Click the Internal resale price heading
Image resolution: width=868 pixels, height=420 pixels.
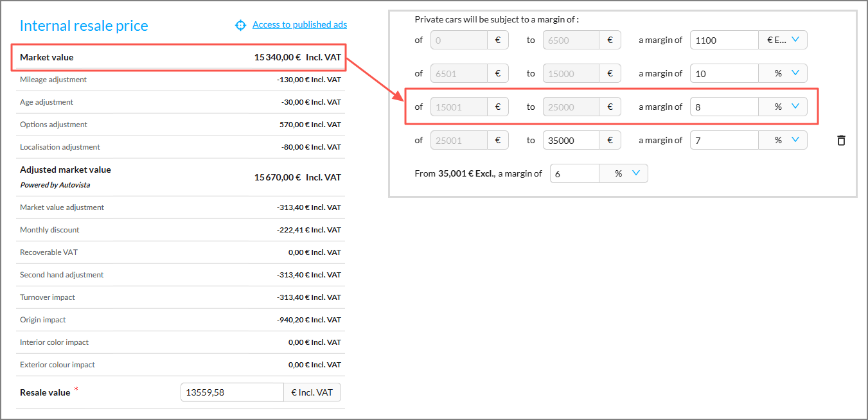[84, 26]
